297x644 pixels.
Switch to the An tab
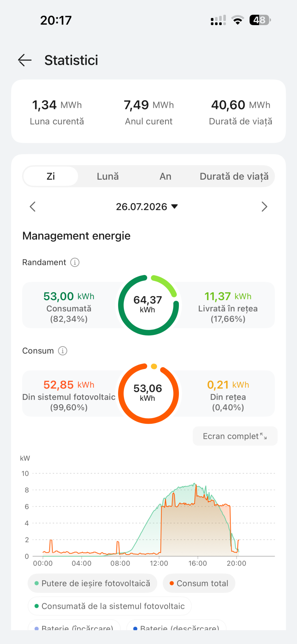pos(165,176)
